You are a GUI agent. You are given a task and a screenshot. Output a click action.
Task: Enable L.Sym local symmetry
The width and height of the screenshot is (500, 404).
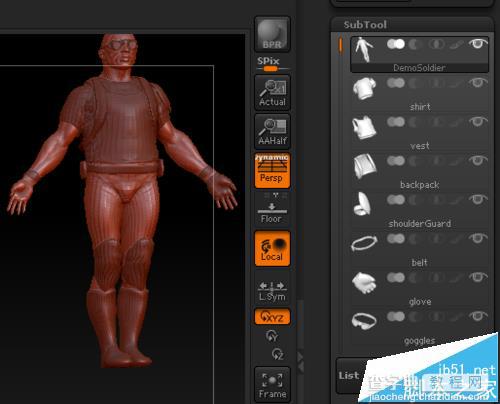[x=272, y=291]
